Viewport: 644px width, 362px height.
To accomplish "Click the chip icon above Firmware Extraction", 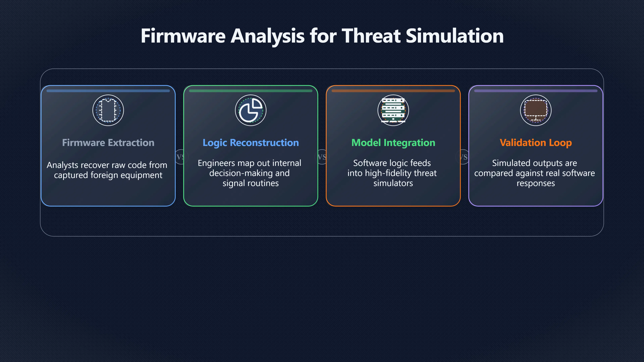I will click(x=108, y=110).
